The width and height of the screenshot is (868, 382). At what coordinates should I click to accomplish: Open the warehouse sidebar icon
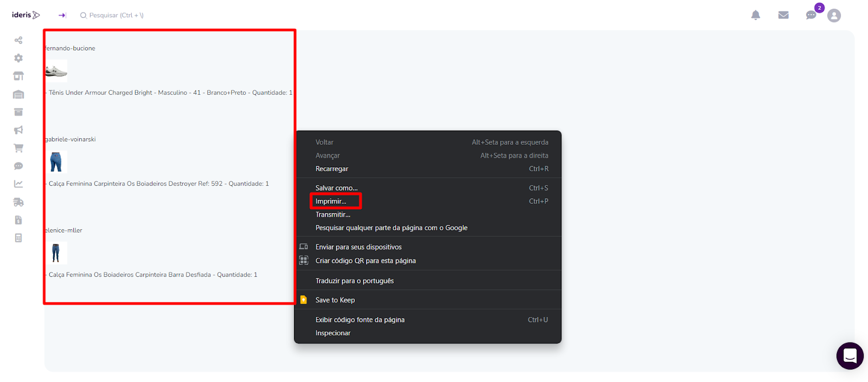[x=18, y=94]
